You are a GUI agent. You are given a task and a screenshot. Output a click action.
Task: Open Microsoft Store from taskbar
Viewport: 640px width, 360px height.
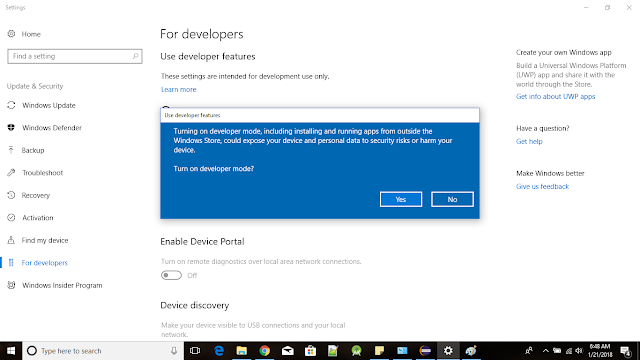310,351
